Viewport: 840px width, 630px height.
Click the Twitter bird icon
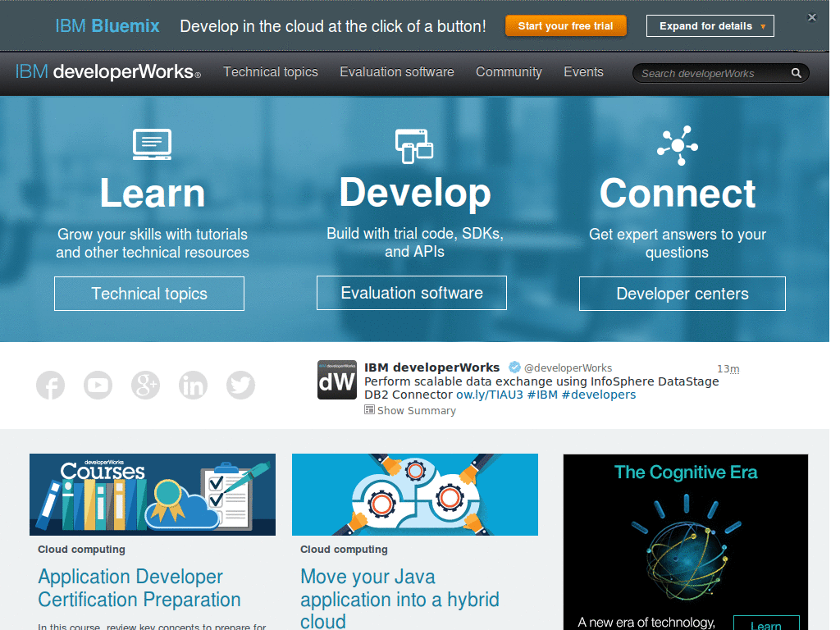[240, 386]
